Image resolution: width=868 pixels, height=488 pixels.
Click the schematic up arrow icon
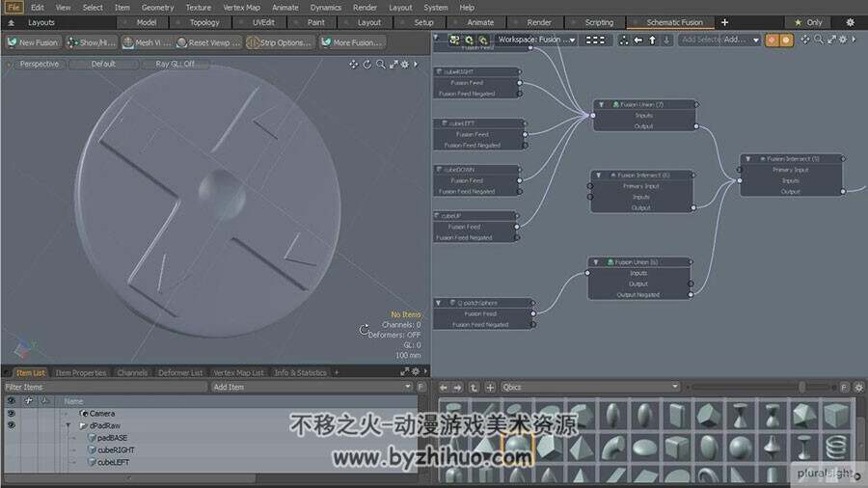[x=652, y=40]
